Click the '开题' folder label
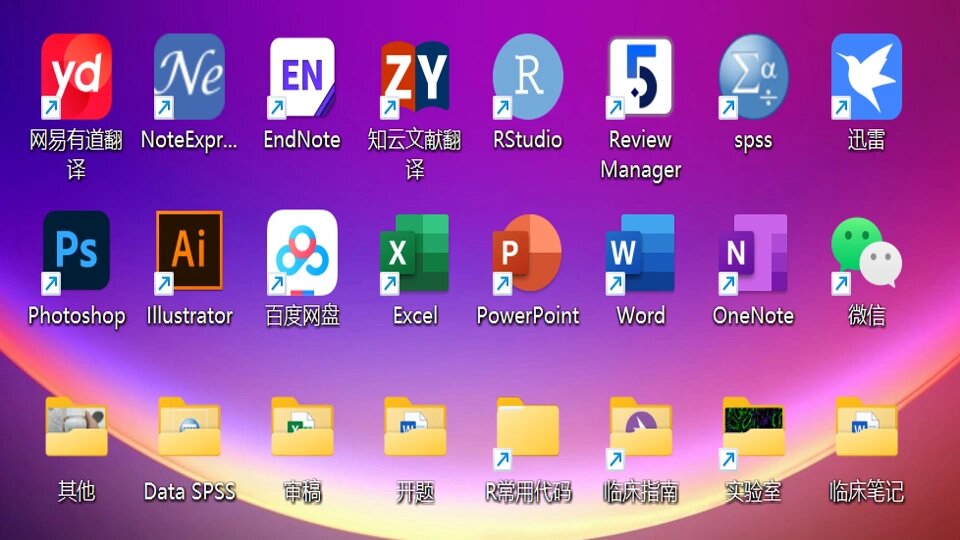Screen dimensions: 960x540 click(x=414, y=492)
